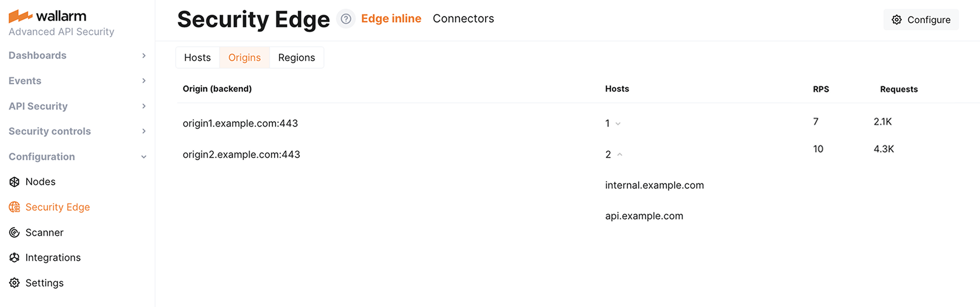Switch to the Regions tab
Viewport: 980px width, 307px height.
tap(297, 57)
